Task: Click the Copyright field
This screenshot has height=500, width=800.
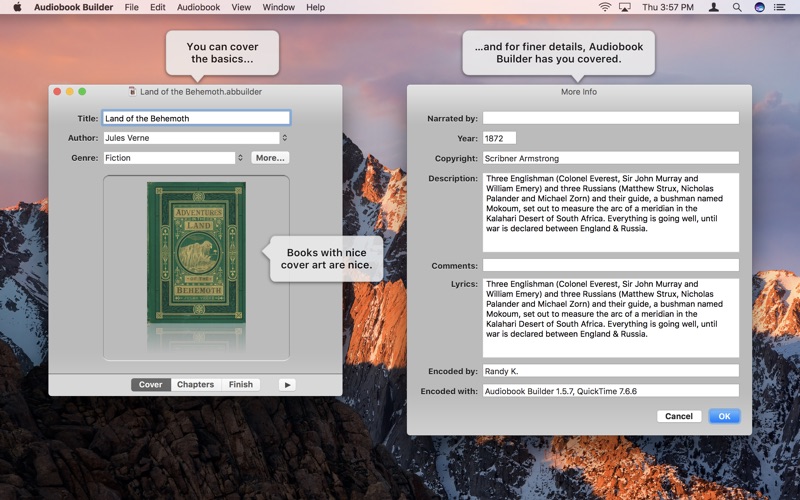Action: (611, 158)
